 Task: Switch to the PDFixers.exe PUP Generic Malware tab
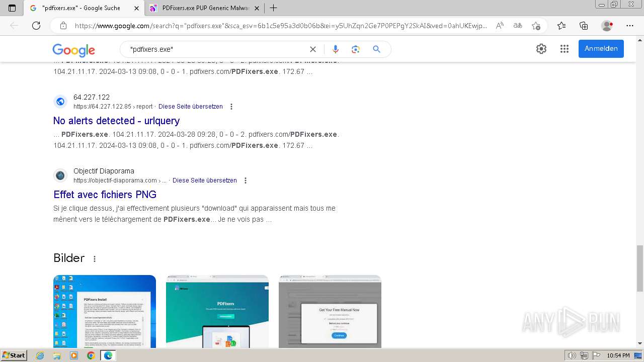click(x=205, y=8)
